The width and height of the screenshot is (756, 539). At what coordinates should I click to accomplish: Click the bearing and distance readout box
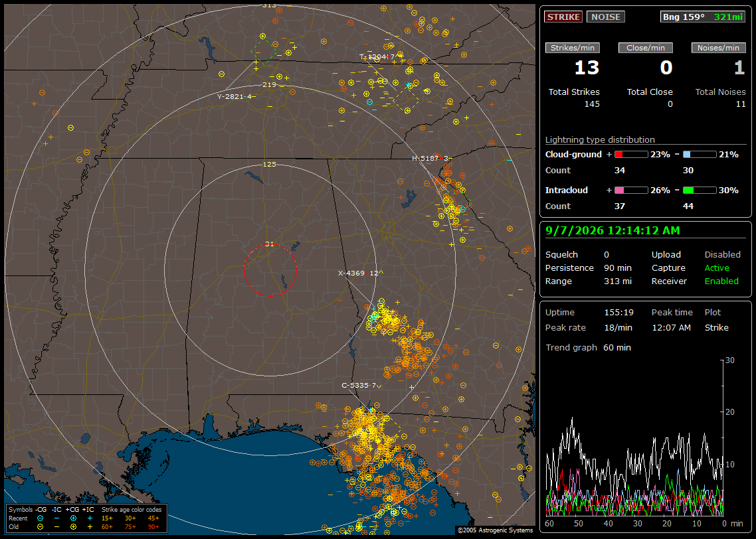(703, 17)
